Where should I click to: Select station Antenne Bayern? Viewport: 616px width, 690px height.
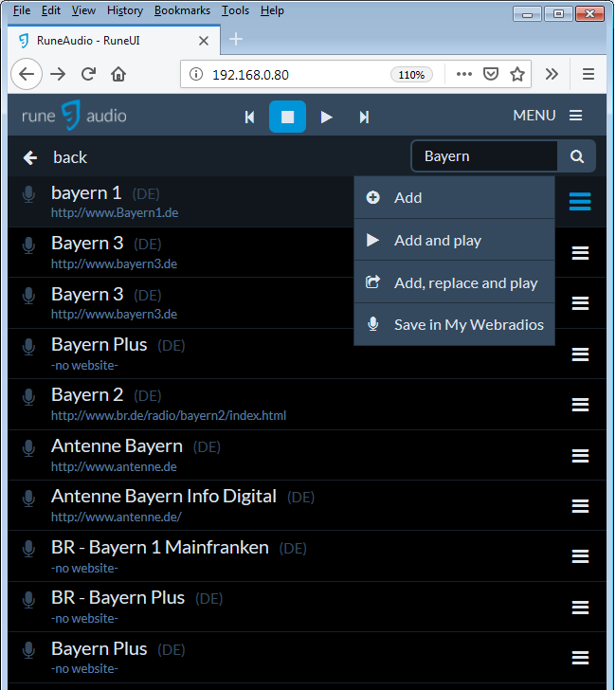tap(117, 446)
